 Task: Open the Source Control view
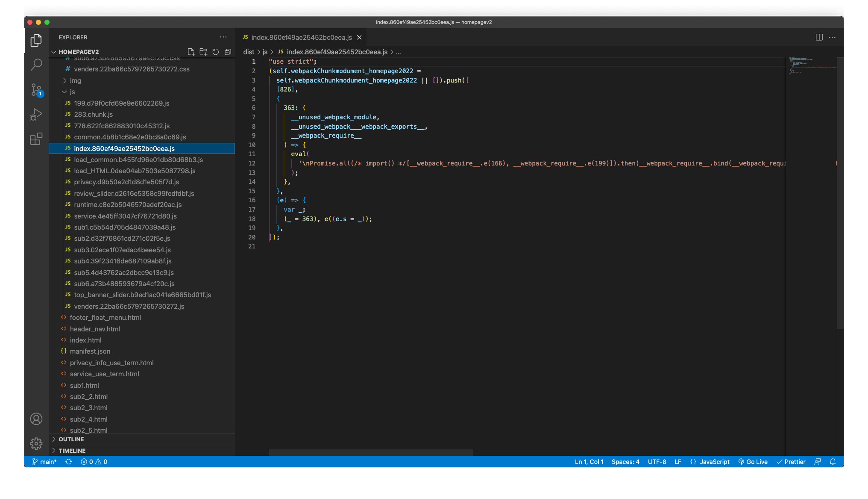pos(36,90)
